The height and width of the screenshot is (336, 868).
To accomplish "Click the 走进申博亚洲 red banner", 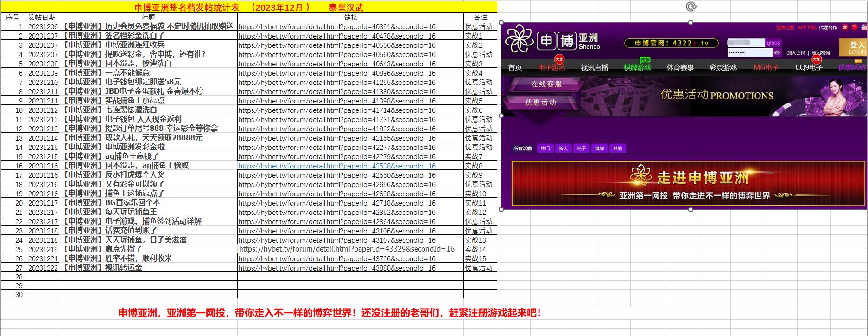I will 688,183.
